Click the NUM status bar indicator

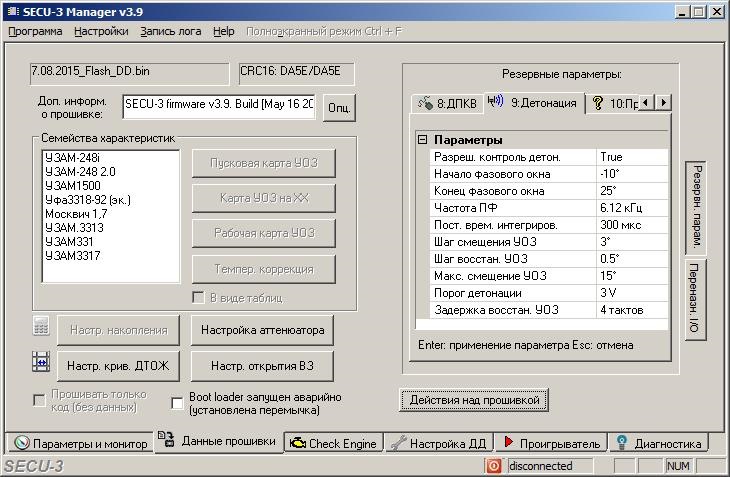coord(678,466)
